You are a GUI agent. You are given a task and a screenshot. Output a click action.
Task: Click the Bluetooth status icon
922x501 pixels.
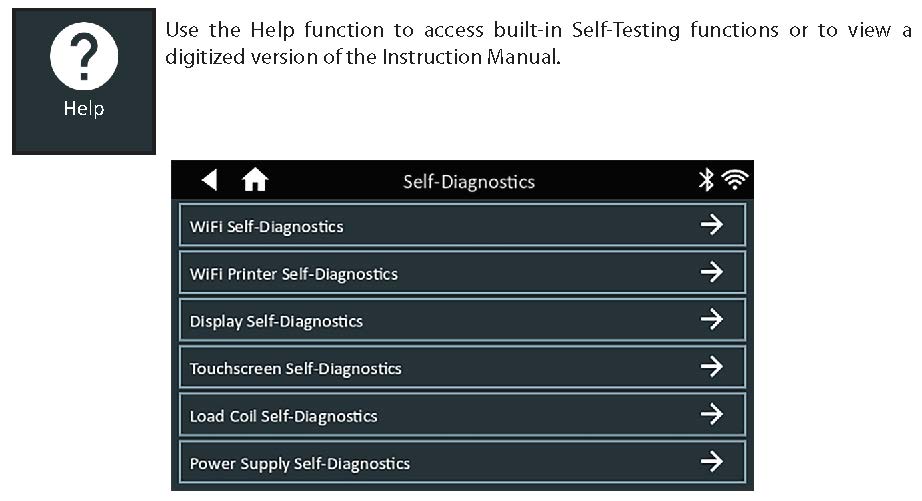pos(706,180)
